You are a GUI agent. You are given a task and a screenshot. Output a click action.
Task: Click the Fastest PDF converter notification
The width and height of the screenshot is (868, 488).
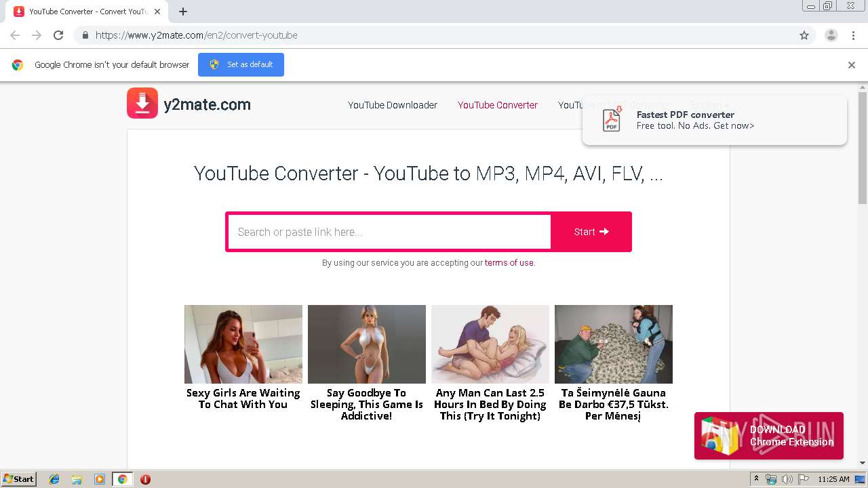(715, 120)
